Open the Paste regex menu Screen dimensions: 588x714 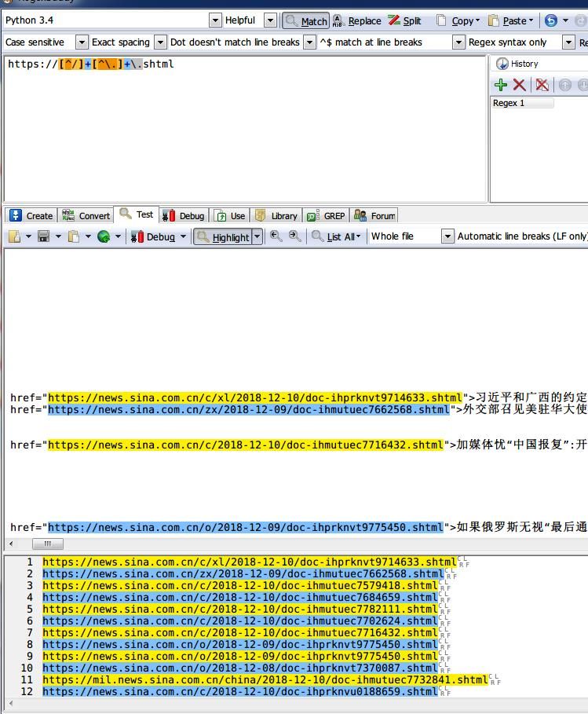[x=510, y=21]
